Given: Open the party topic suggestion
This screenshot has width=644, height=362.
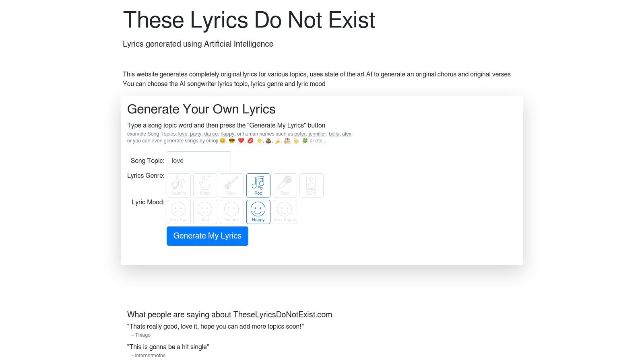Looking at the screenshot, I should 196,134.
